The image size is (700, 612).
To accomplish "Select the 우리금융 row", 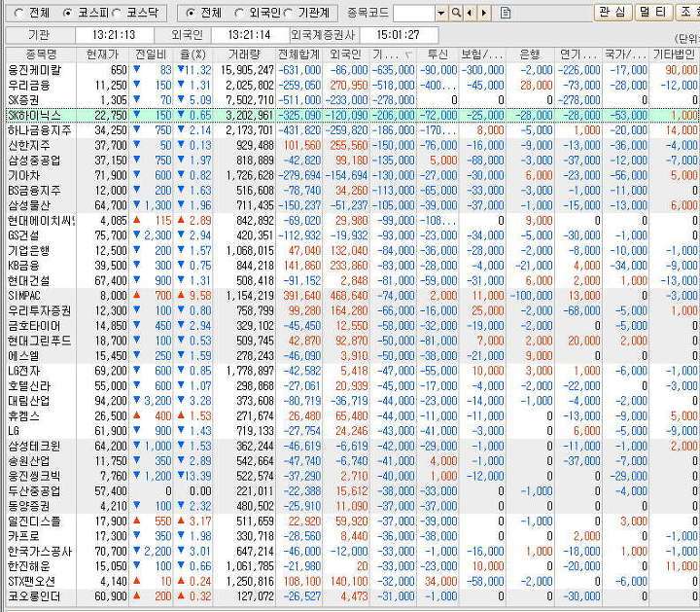I will tap(353, 85).
